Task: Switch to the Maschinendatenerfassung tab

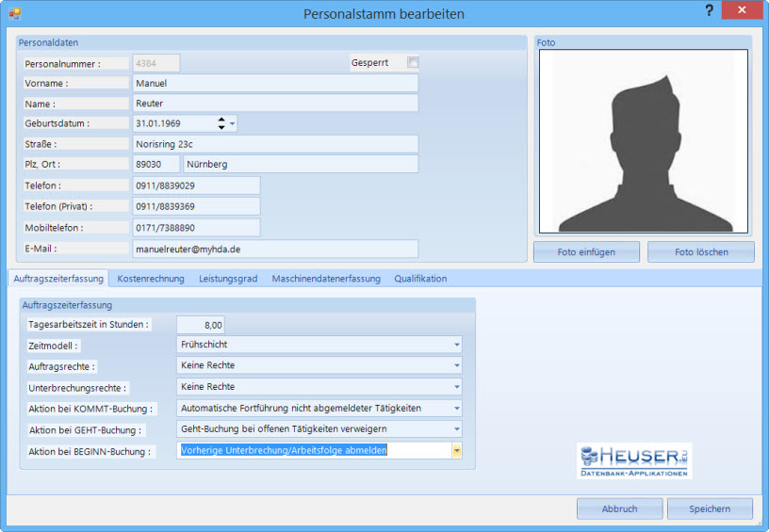Action: click(326, 279)
